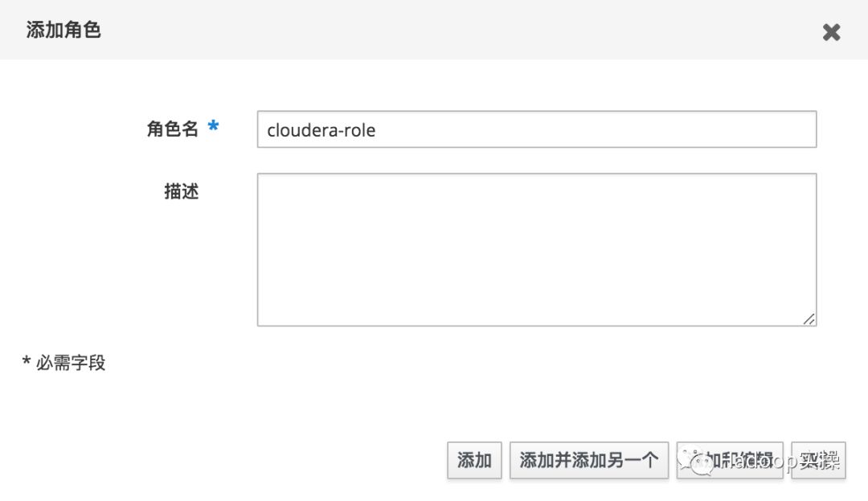Click the 描述 field label
Viewport: 868px width, 501px height.
pyautogui.click(x=181, y=191)
